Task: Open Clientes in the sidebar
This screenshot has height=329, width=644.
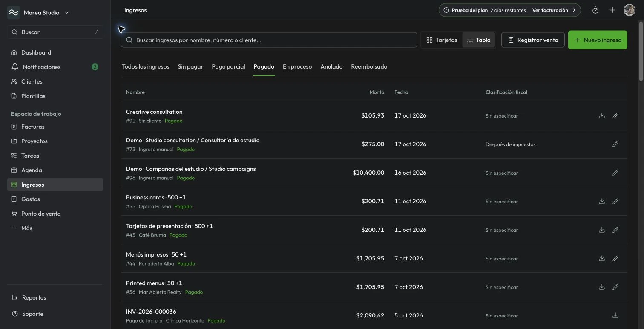Action: coord(55,81)
